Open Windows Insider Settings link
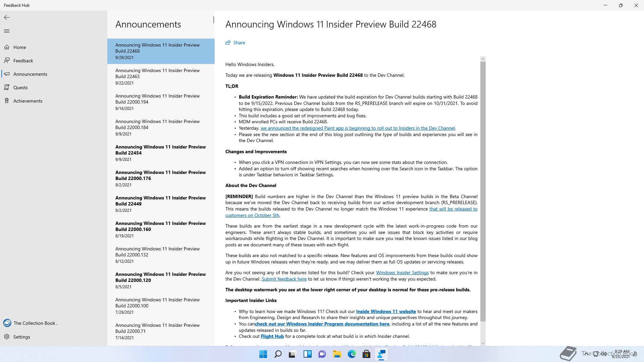This screenshot has width=644, height=362. tap(402, 273)
